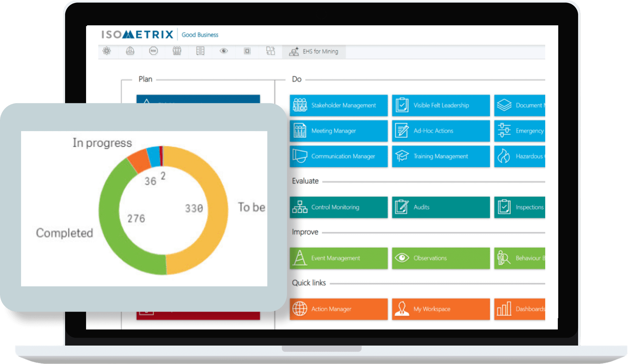The width and height of the screenshot is (629, 364).
Task: Go to the Observations tile
Action: [441, 258]
